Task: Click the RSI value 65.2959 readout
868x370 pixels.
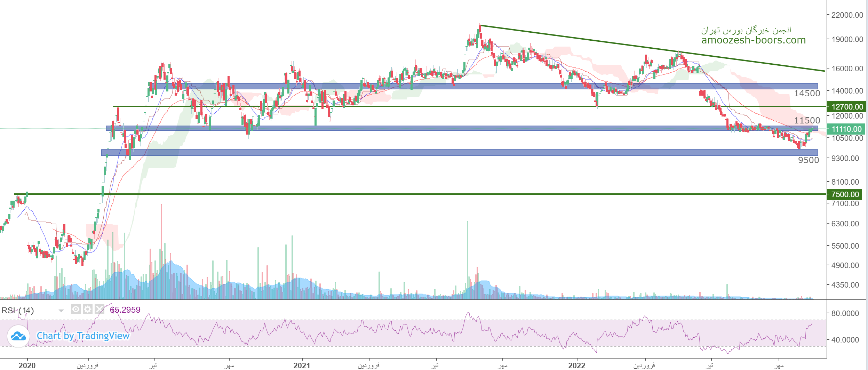Action: (125, 310)
